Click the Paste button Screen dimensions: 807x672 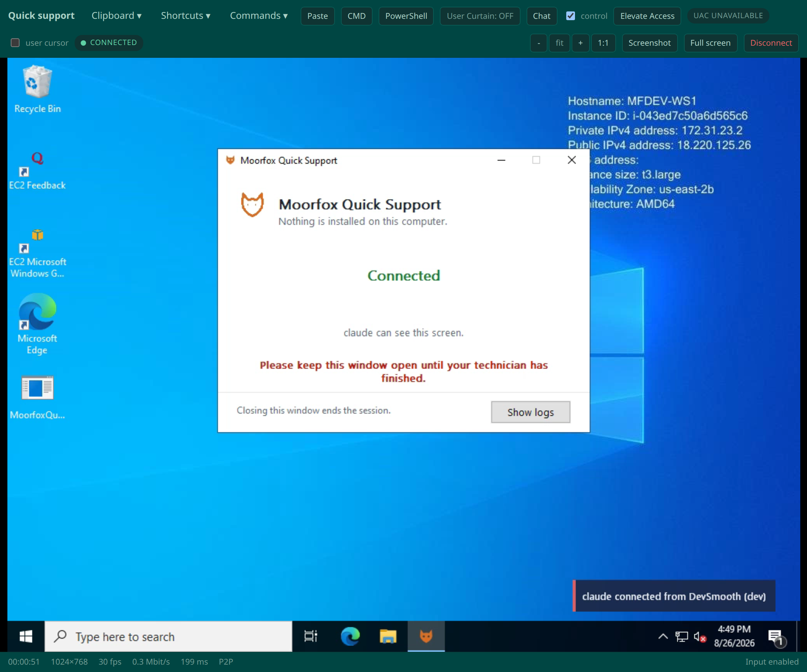317,16
